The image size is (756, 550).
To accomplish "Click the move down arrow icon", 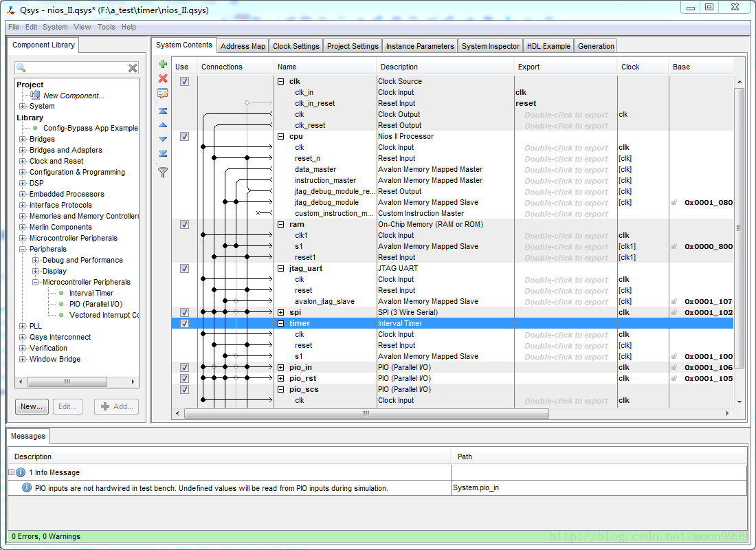I will [163, 139].
